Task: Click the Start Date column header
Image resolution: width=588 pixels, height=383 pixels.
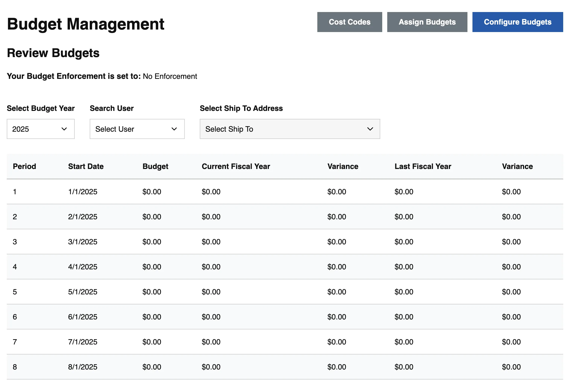Action: 86,166
